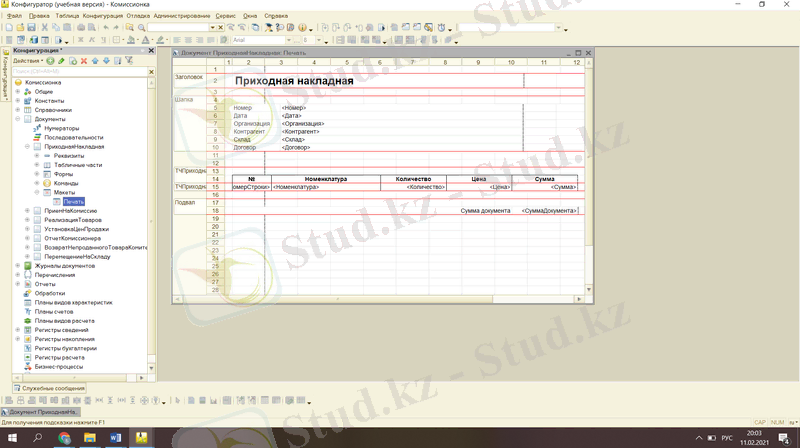Click the move up arrow in Configuration panel
The width and height of the screenshot is (800, 448).
96,61
